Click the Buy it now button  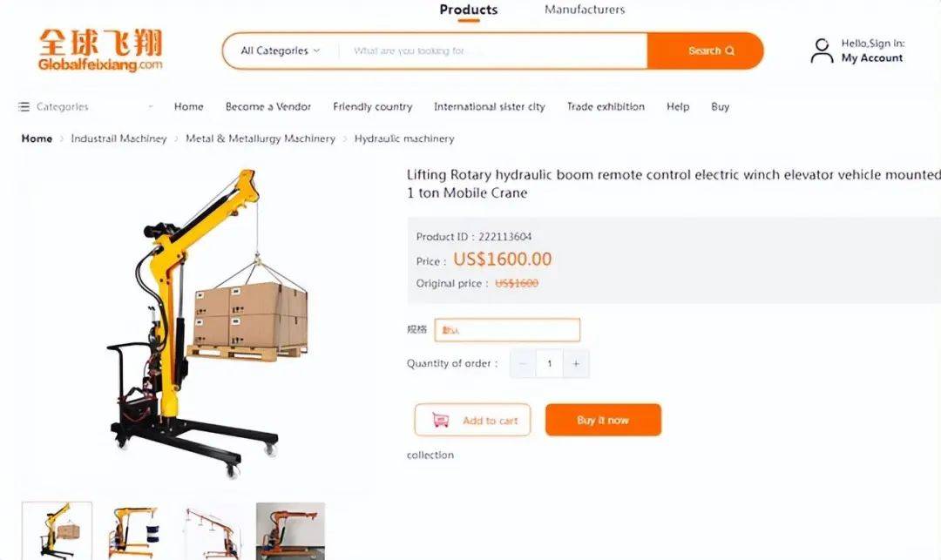[x=603, y=420]
